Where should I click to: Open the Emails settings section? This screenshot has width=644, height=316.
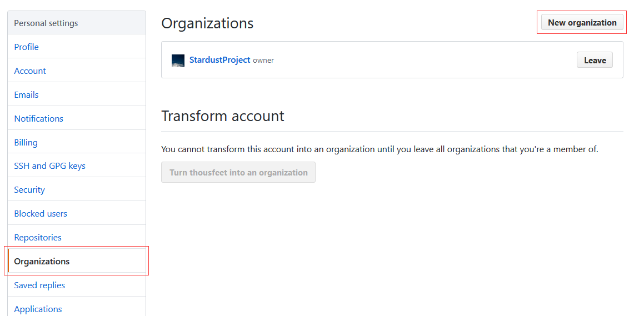pos(27,94)
